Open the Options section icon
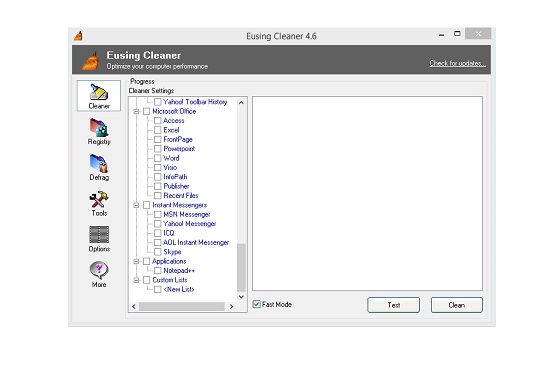The image size is (550, 369). [99, 239]
